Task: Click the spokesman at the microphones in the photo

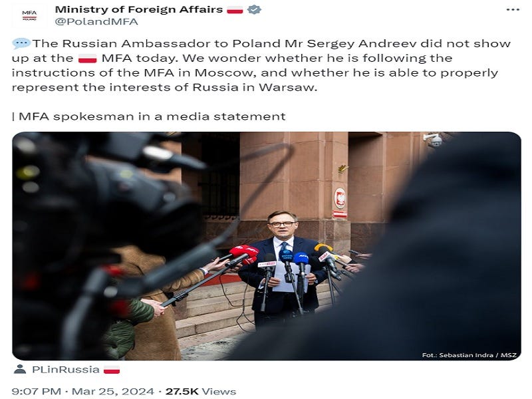Action: click(x=282, y=268)
